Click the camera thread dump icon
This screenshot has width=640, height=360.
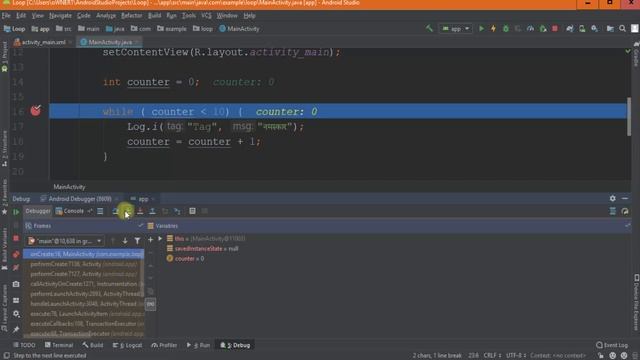tap(16, 284)
